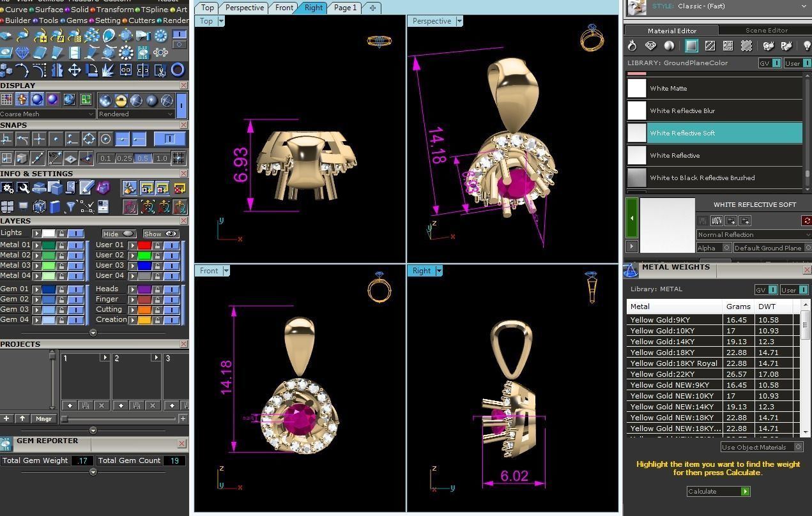Open the Rendered display mode dropdown

point(136,114)
